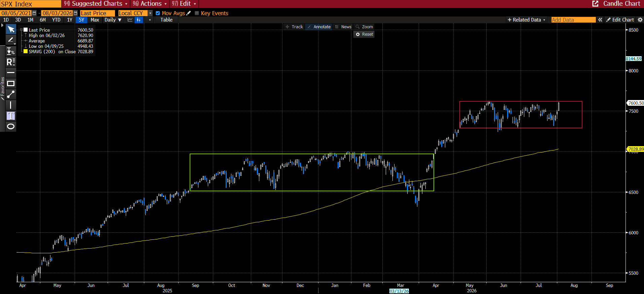This screenshot has width=644, height=294.
Task: Select the 1Y time range
Action: click(70, 20)
